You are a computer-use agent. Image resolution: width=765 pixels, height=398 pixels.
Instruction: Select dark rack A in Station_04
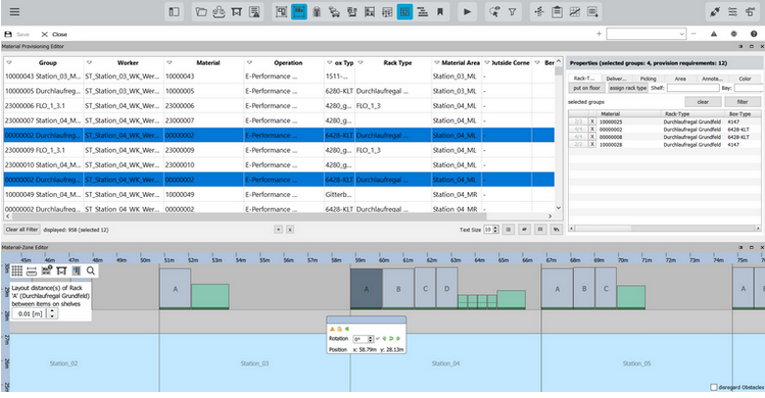pos(366,289)
